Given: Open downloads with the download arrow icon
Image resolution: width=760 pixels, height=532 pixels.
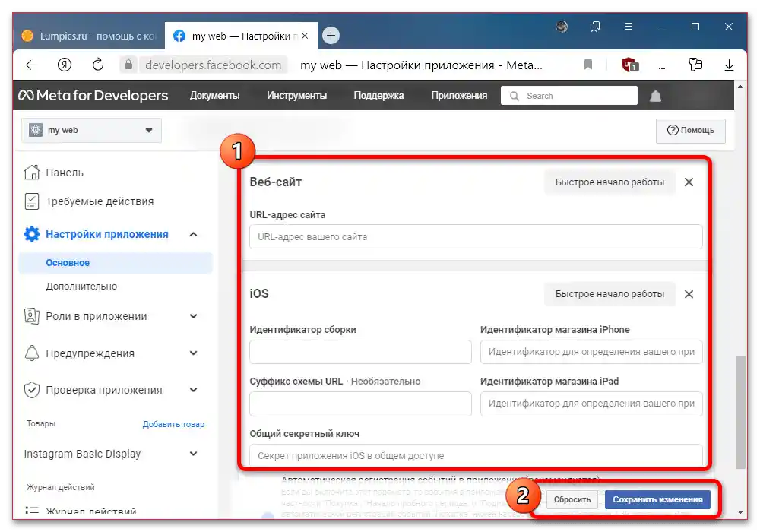Looking at the screenshot, I should (x=729, y=65).
